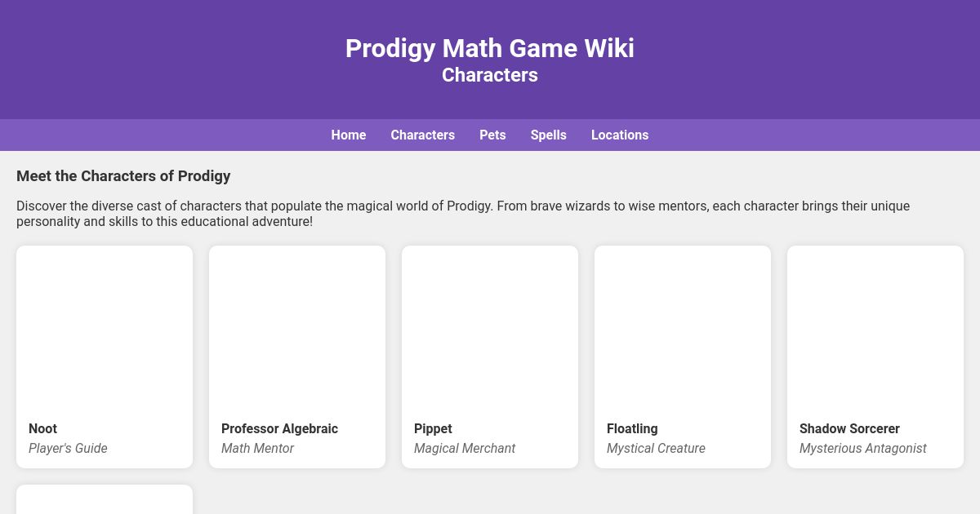Click the Prodigy Math Game Wiki title
The width and height of the screenshot is (980, 514).
[490, 48]
